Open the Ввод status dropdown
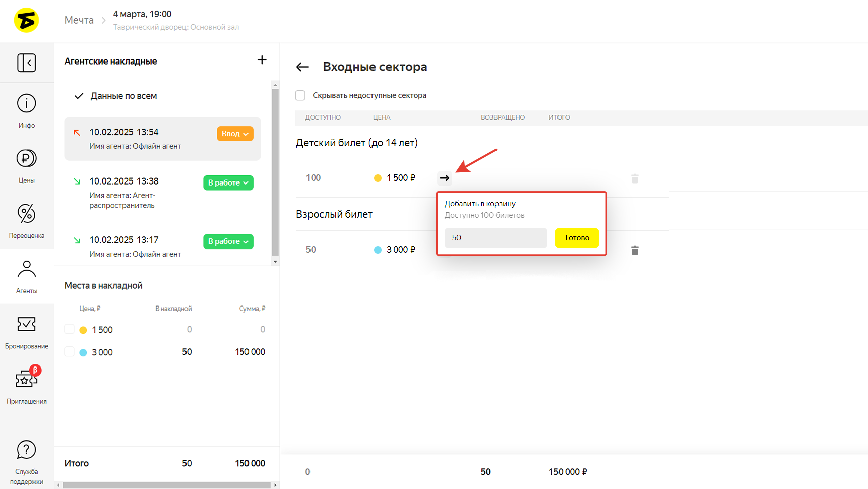The height and width of the screenshot is (489, 868). [235, 134]
